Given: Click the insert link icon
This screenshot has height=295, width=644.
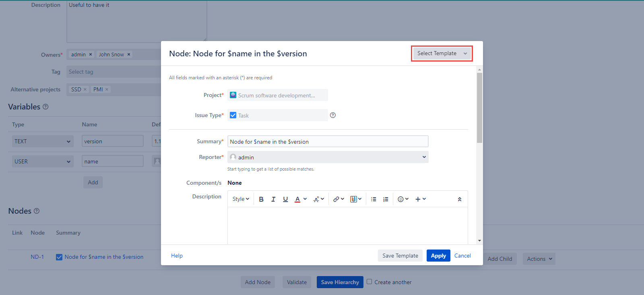Looking at the screenshot, I should click(338, 199).
